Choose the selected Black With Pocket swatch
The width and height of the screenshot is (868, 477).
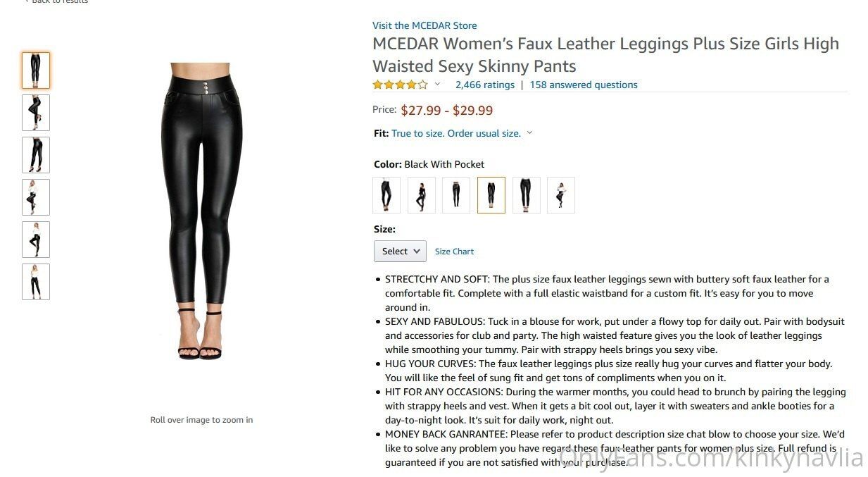[x=491, y=195]
